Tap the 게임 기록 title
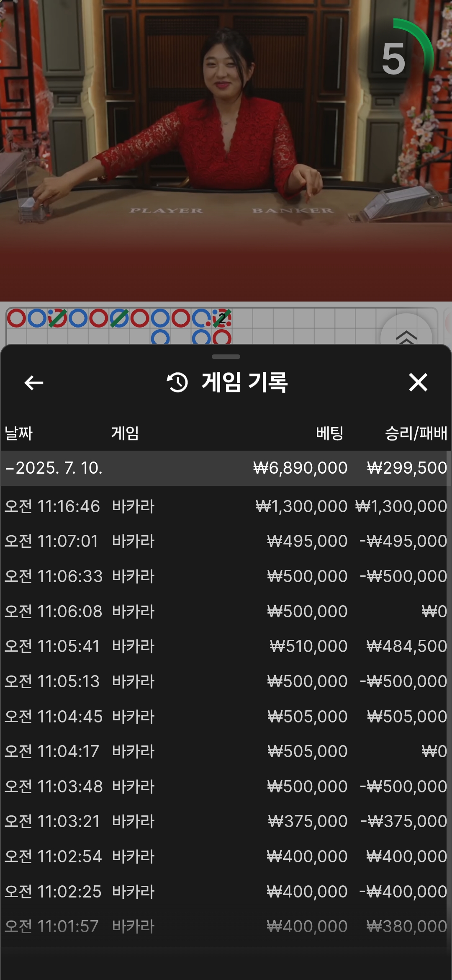The width and height of the screenshot is (452, 980). (245, 382)
